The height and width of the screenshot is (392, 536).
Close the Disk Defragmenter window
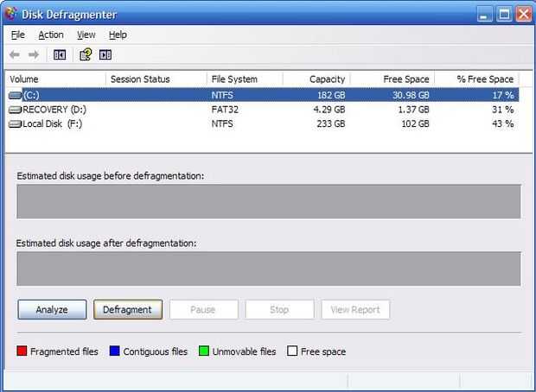524,15
